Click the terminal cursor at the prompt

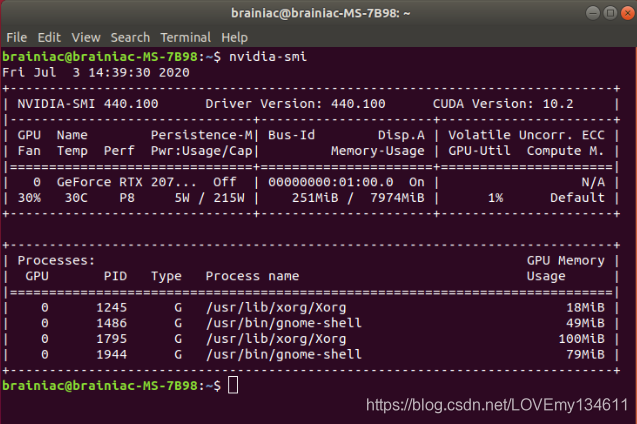pyautogui.click(x=233, y=385)
